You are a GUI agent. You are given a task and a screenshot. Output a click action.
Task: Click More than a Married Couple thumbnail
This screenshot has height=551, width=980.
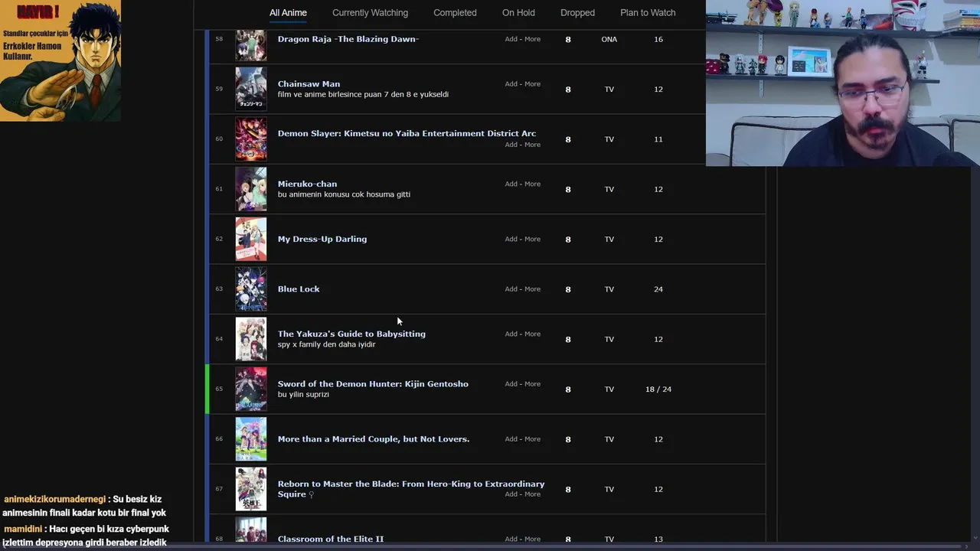pyautogui.click(x=251, y=439)
